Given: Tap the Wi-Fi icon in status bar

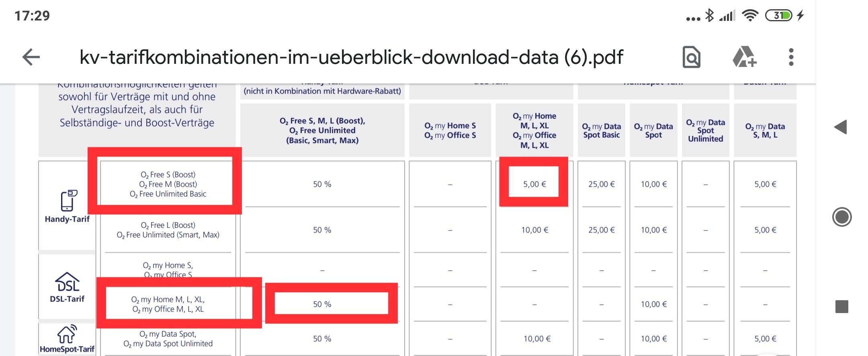Looking at the screenshot, I should [750, 15].
